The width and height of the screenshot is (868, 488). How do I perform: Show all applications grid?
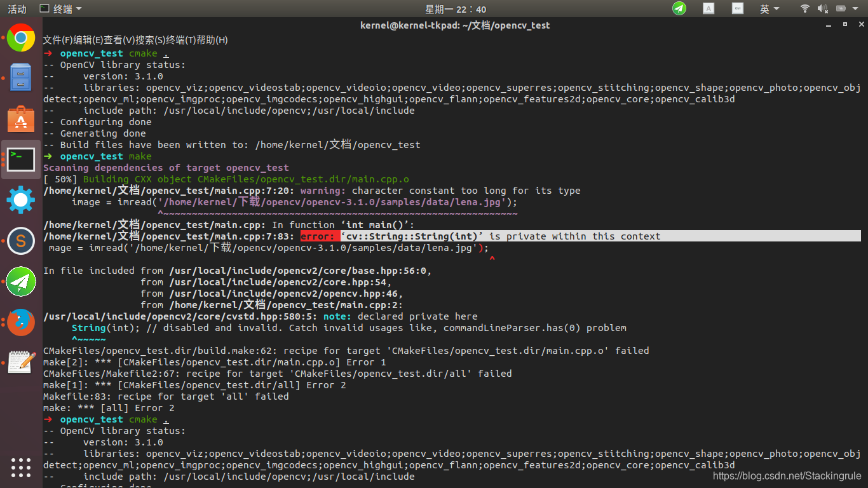[x=21, y=466]
